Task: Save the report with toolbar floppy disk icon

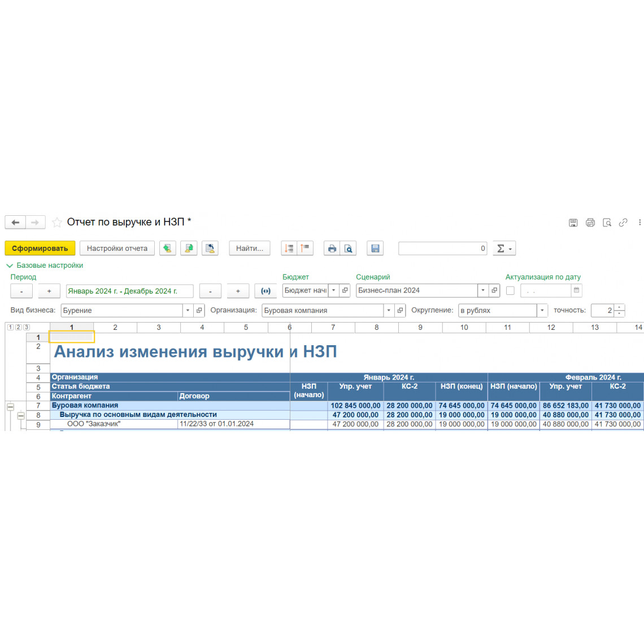Action: [375, 248]
